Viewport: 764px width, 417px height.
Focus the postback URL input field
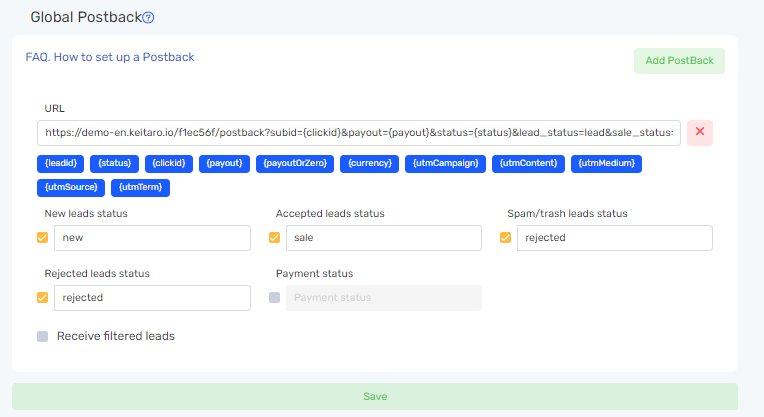[x=359, y=133]
